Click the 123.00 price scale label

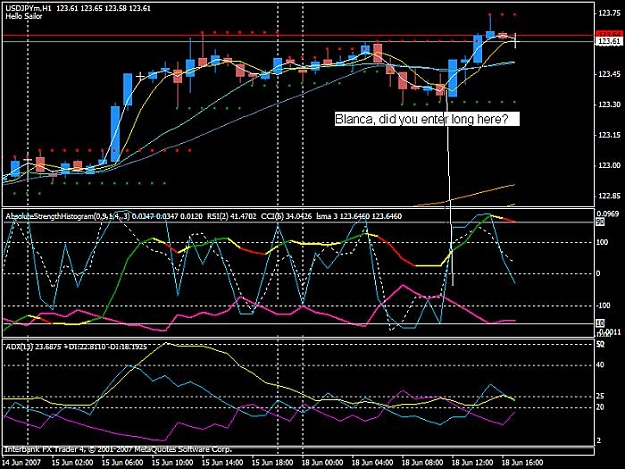[608, 165]
